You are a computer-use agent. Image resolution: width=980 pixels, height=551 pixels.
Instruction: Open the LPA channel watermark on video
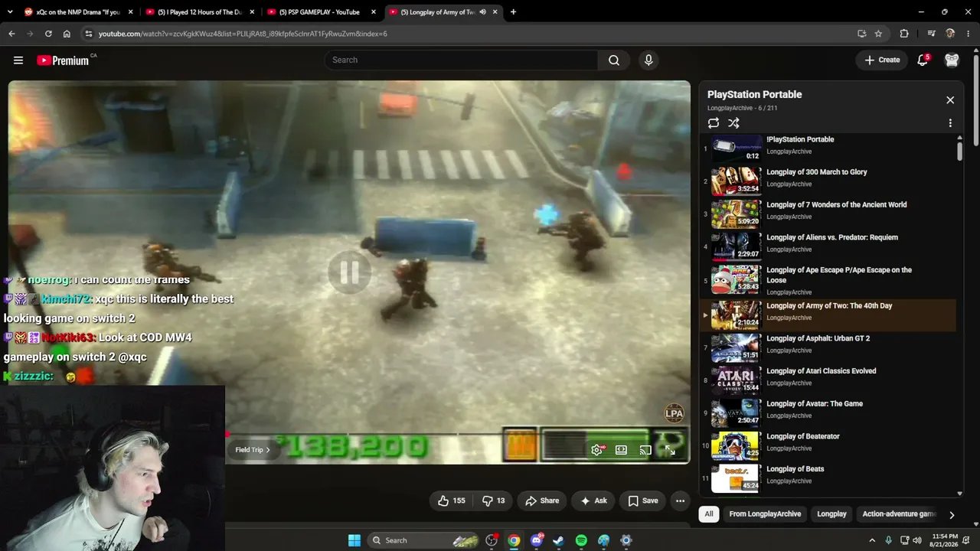[x=674, y=414]
